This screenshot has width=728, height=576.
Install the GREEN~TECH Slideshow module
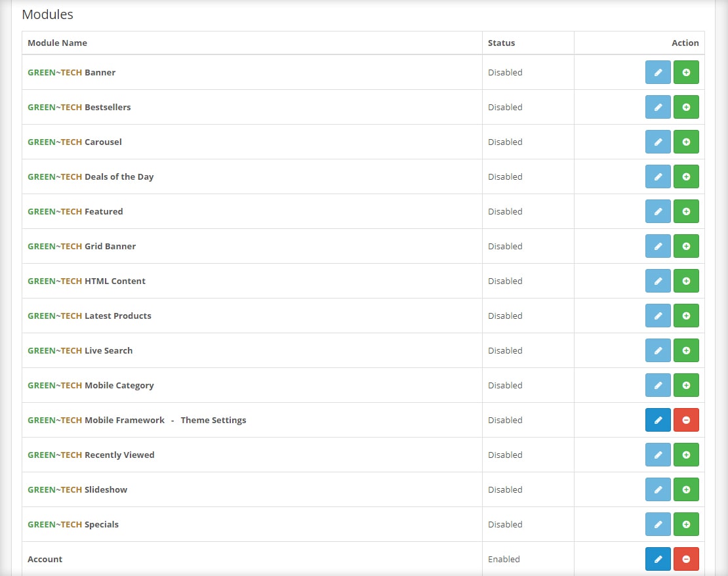click(686, 489)
